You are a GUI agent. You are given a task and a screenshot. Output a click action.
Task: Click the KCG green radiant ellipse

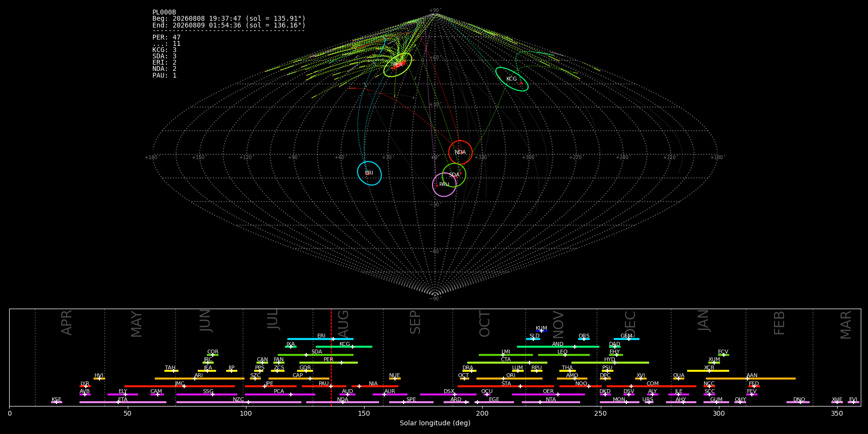pos(512,79)
